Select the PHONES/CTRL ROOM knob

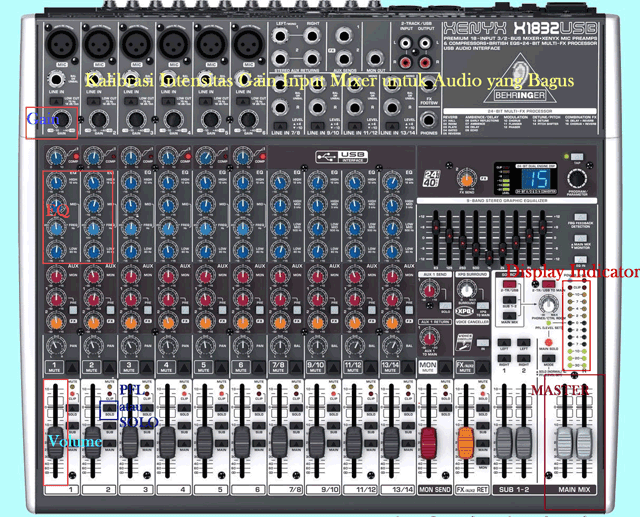point(548,304)
